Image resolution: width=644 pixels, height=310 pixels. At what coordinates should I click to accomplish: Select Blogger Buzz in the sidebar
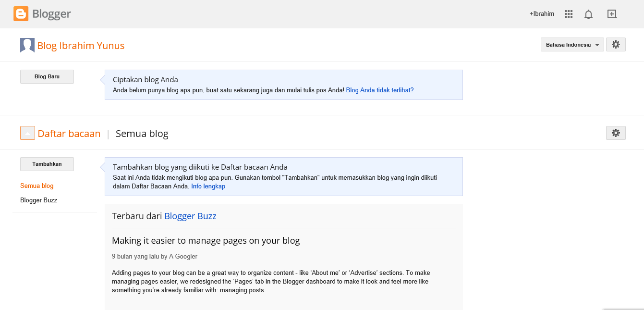[38, 200]
